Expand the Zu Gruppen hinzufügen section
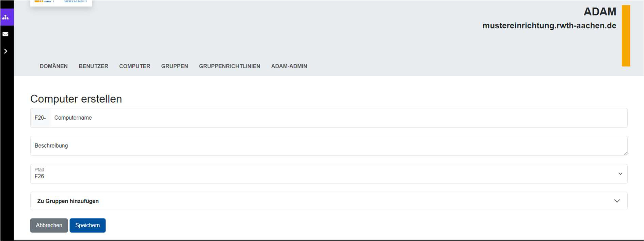The height and width of the screenshot is (241, 644). [x=328, y=201]
